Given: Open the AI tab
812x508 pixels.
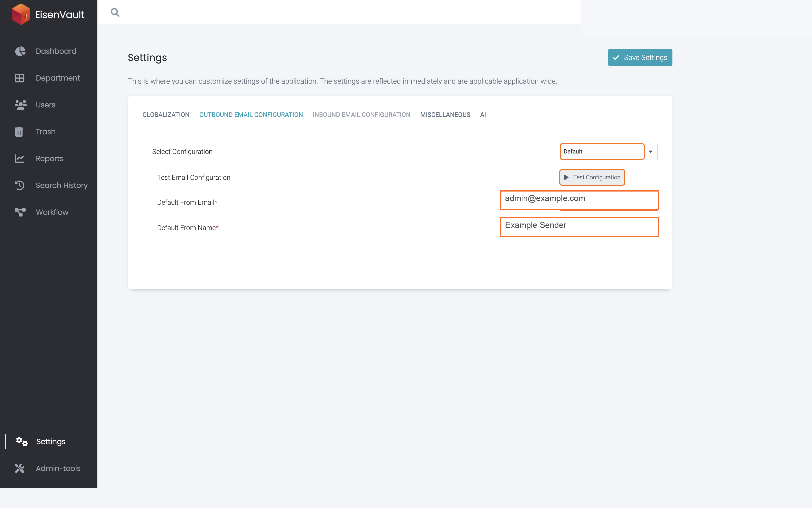Looking at the screenshot, I should click(x=483, y=115).
